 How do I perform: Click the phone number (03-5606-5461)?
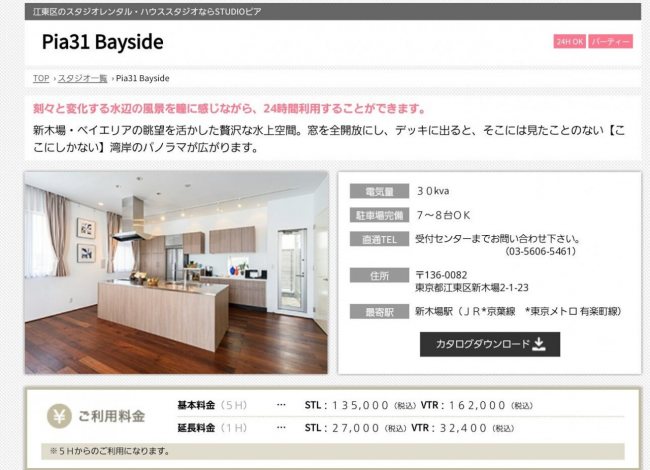click(x=541, y=251)
